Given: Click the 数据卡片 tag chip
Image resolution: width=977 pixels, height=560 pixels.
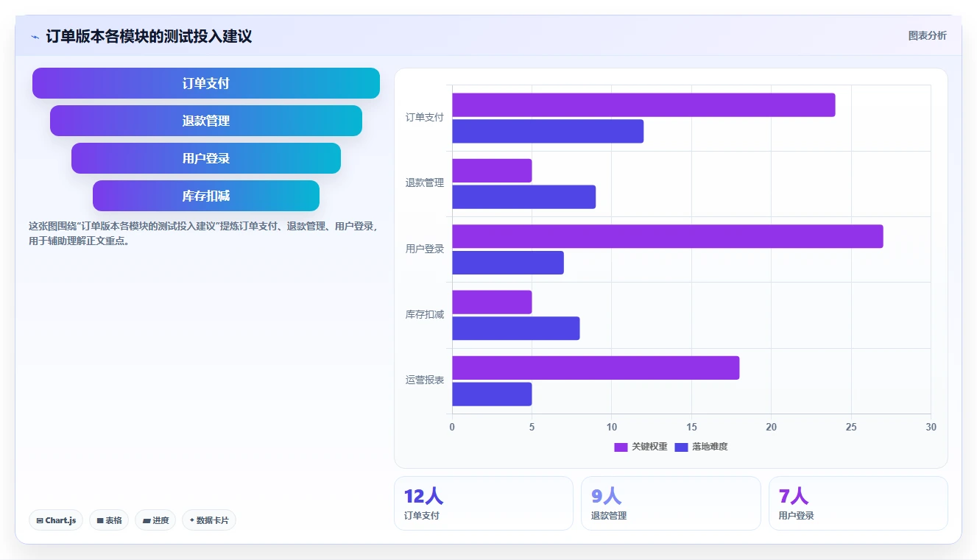Looking at the screenshot, I should (x=209, y=520).
